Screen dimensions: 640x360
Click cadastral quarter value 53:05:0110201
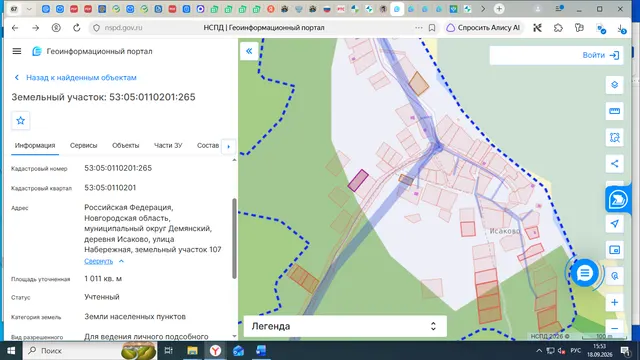pyautogui.click(x=110, y=188)
